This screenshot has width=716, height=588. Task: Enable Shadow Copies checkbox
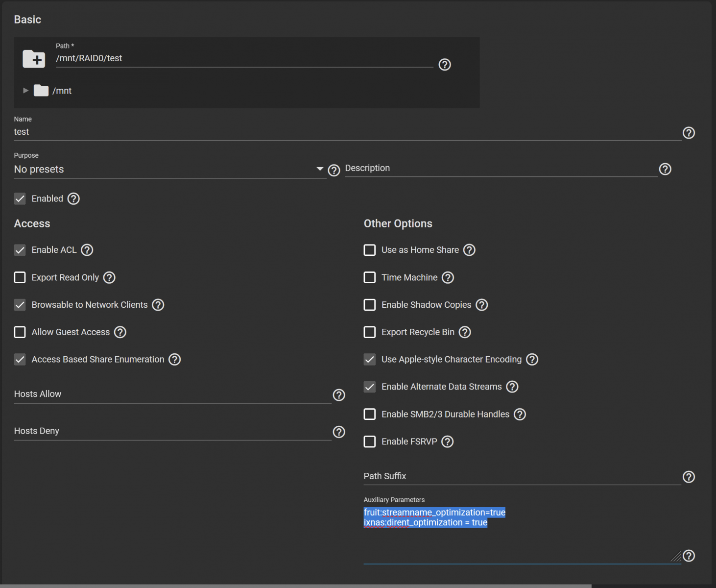[x=370, y=305]
